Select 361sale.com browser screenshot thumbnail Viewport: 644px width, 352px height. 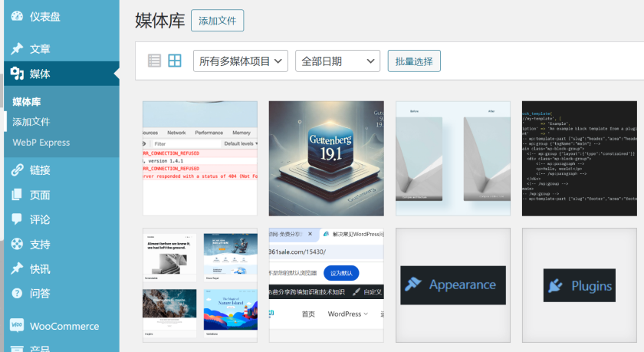coord(327,285)
